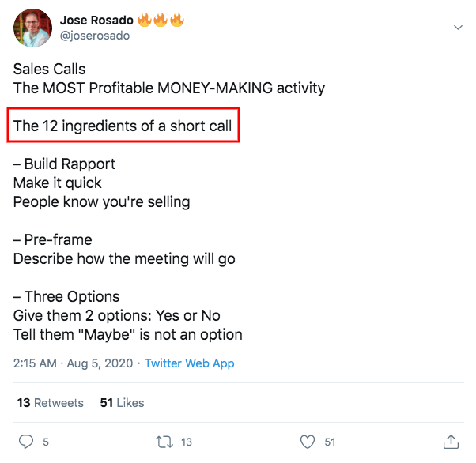Click the reply speech bubble icon
Screen dimensions: 476x463
25,442
